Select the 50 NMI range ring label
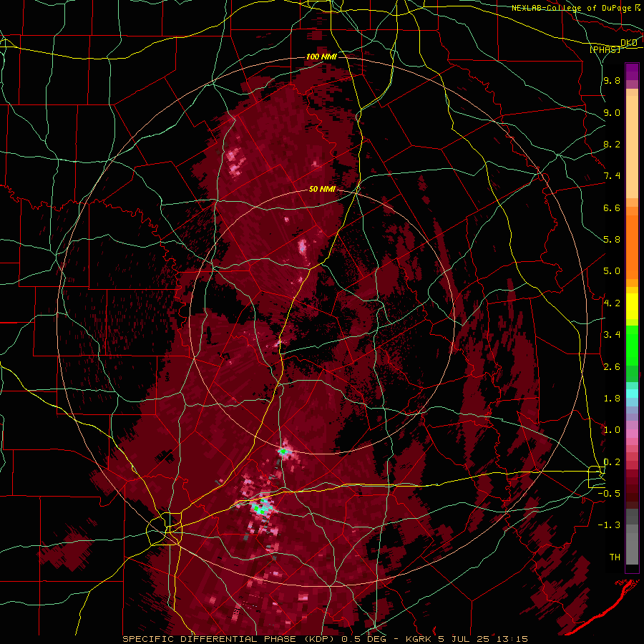Image resolution: width=644 pixels, height=644 pixels. (x=323, y=190)
